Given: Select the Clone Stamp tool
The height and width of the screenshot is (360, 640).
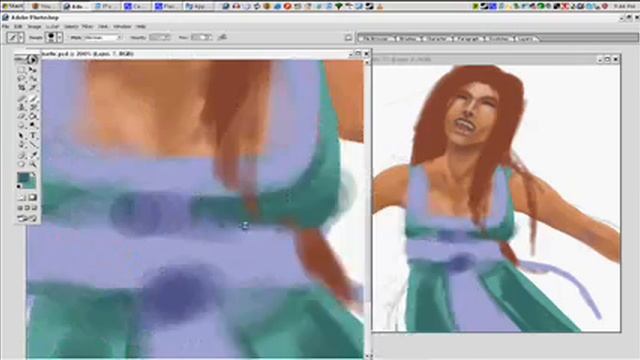Looking at the screenshot, I should point(22,107).
